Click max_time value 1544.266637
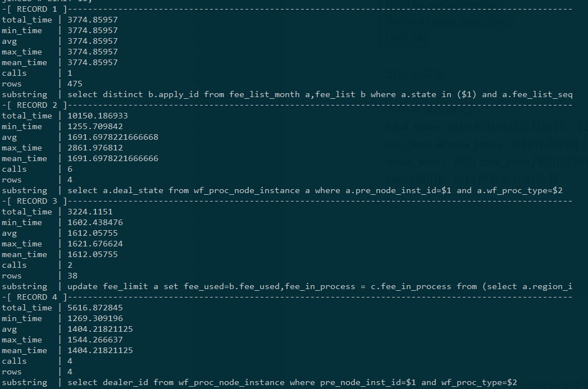 [x=95, y=340]
